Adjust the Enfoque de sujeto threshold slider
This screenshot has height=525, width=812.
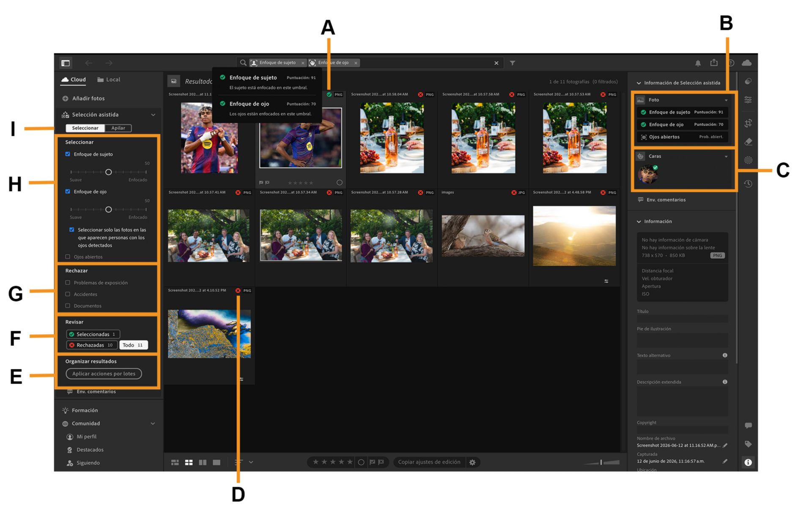click(x=109, y=172)
